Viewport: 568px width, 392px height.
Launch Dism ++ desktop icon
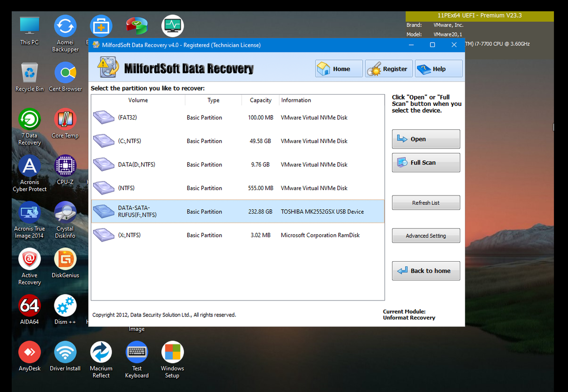65,310
